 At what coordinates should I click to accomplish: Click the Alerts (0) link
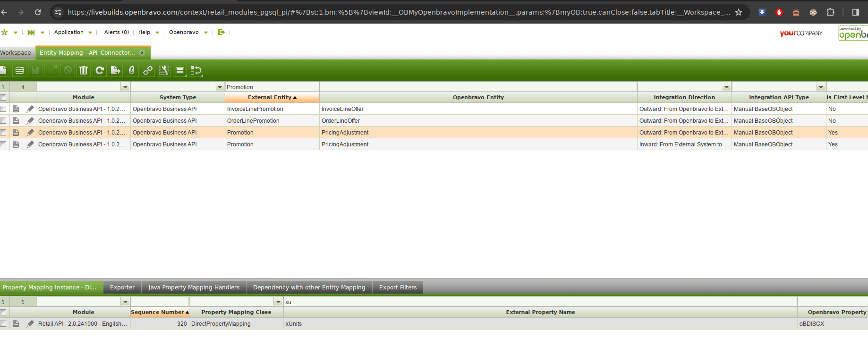click(x=117, y=32)
